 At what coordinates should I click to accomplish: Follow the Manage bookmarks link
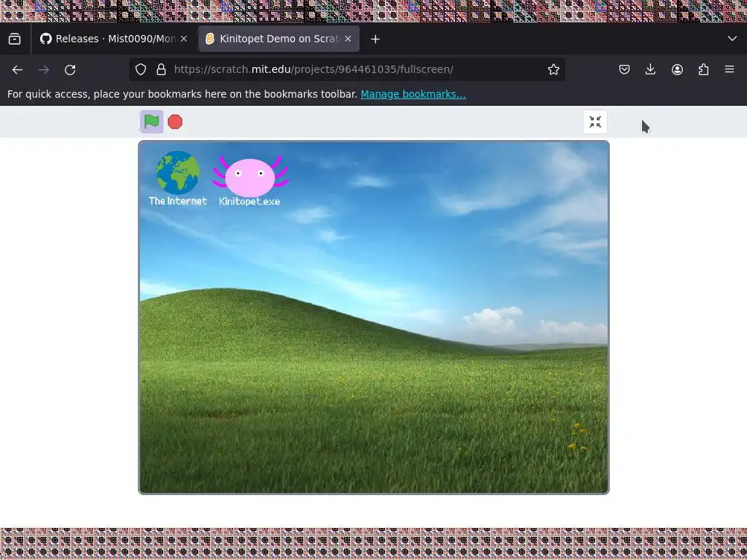point(413,94)
